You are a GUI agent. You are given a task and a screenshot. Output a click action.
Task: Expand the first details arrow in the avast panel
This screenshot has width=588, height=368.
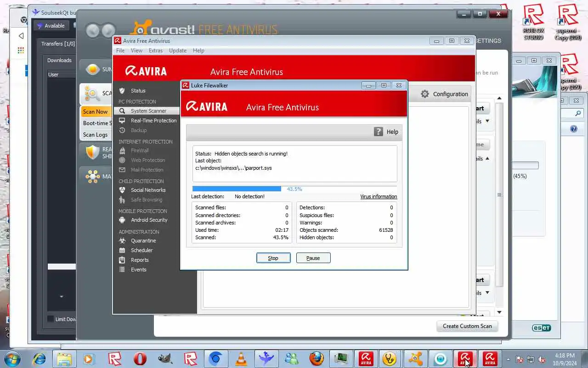tap(487, 121)
